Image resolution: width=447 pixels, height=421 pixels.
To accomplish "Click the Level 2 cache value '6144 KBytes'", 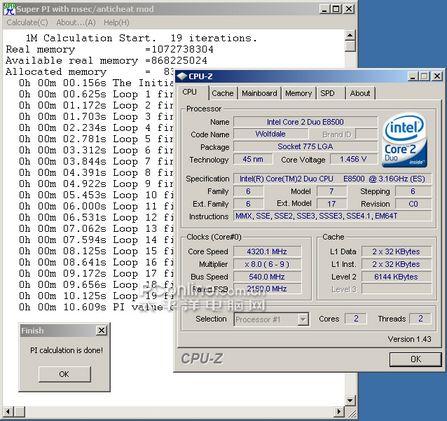I will pyautogui.click(x=396, y=277).
